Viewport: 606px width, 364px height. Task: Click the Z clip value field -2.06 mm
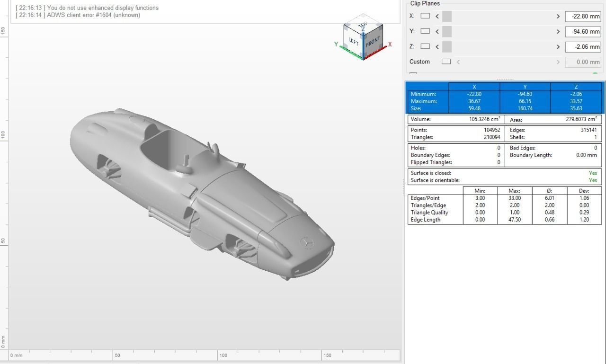click(x=583, y=47)
